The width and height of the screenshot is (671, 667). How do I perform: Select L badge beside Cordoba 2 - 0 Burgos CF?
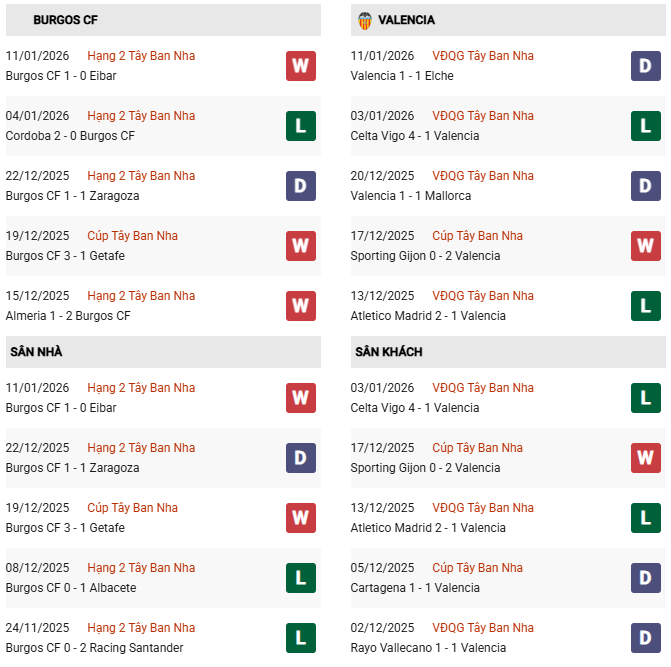301,126
